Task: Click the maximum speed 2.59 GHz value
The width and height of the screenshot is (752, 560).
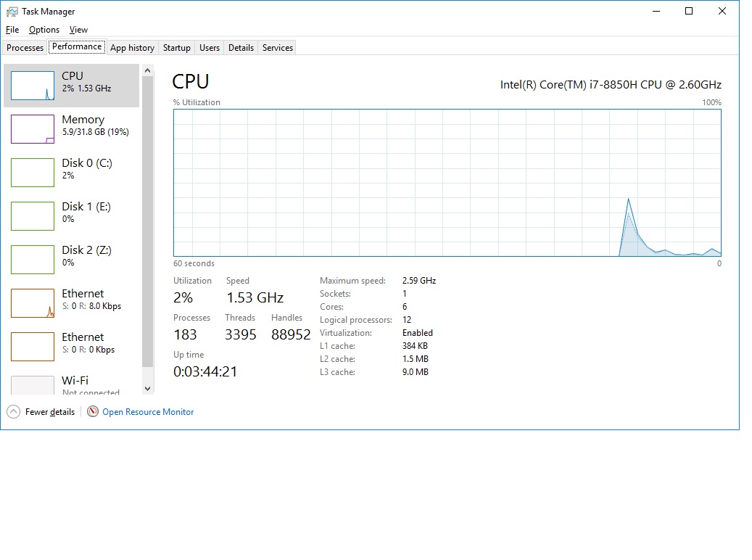Action: coord(419,280)
